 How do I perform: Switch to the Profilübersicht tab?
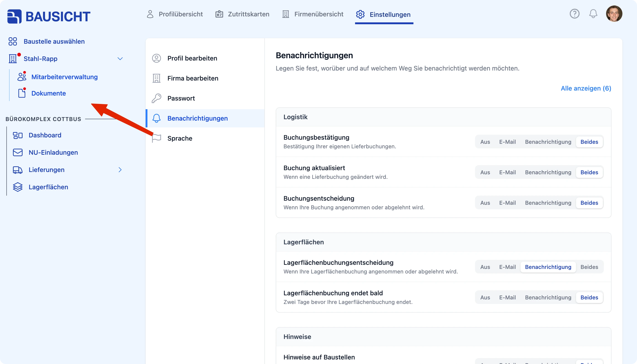[175, 14]
